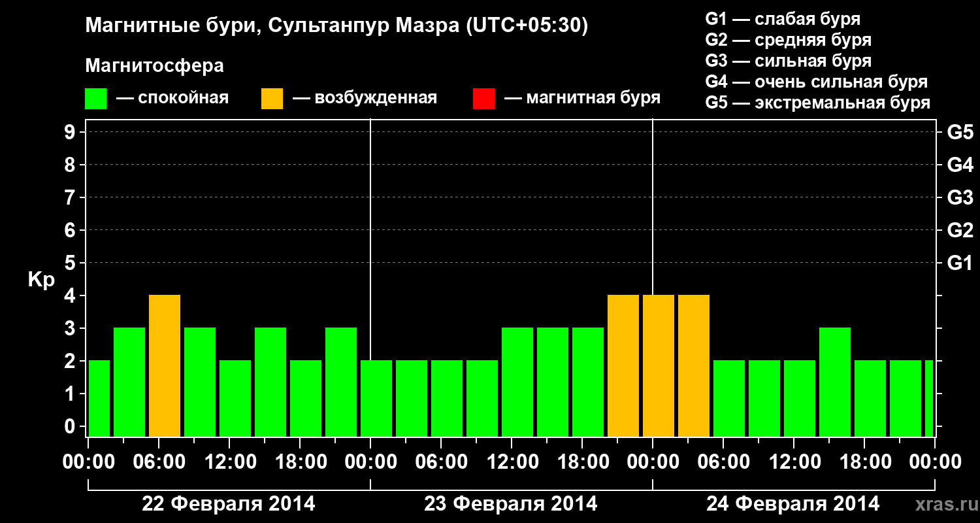The height and width of the screenshot is (523, 980).
Task: Select the 'G1 — слабая буря' legend line
Action: pos(783,19)
